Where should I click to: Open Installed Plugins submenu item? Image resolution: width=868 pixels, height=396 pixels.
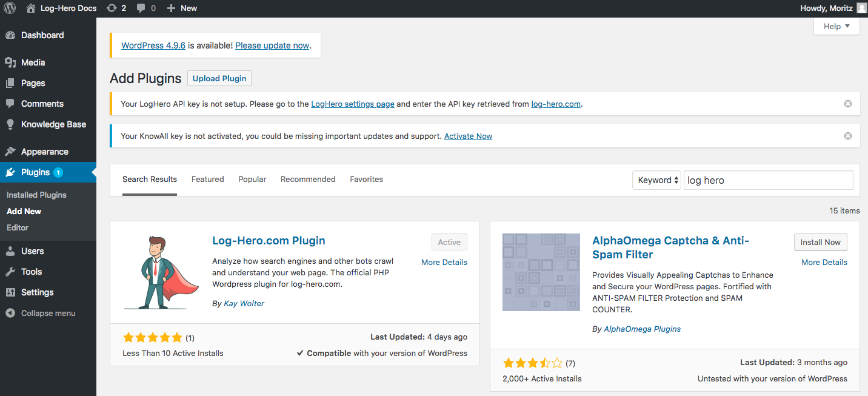coord(36,195)
